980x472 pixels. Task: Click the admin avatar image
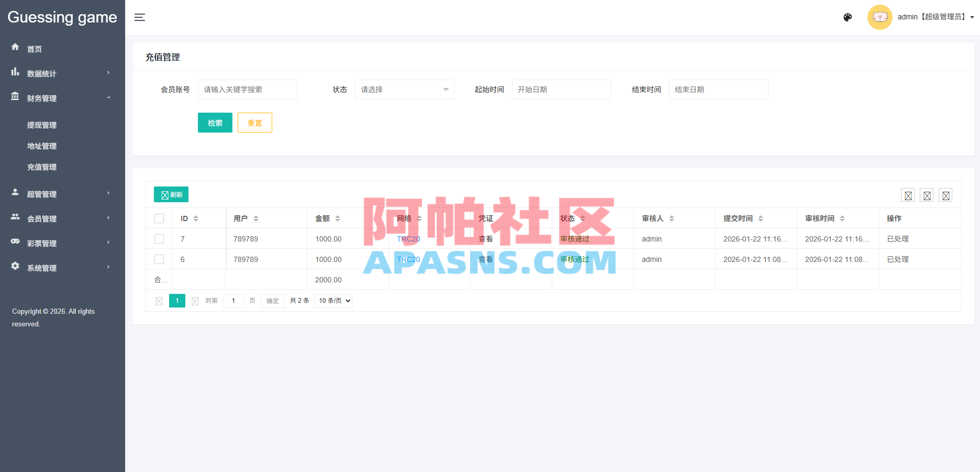coord(880,17)
